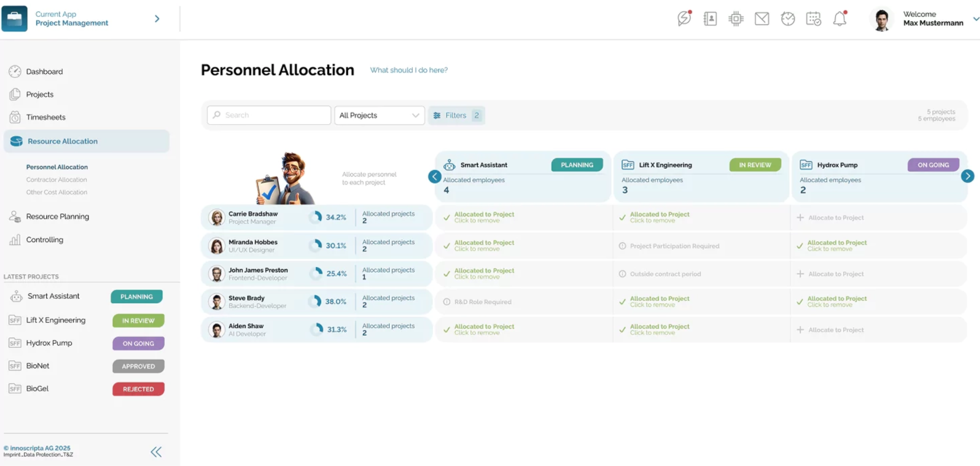Open the notifications bell icon

click(840, 19)
